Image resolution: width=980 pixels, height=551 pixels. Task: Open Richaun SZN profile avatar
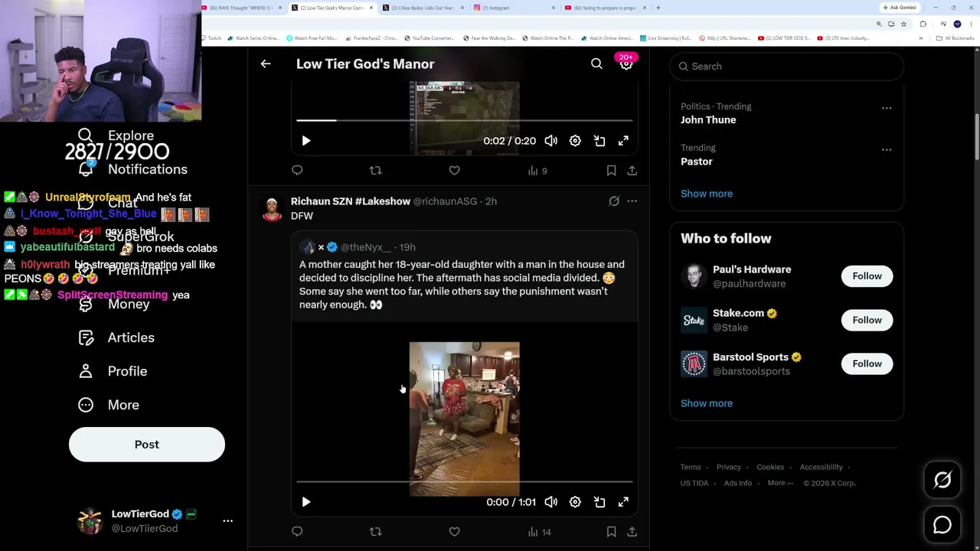pos(272,208)
